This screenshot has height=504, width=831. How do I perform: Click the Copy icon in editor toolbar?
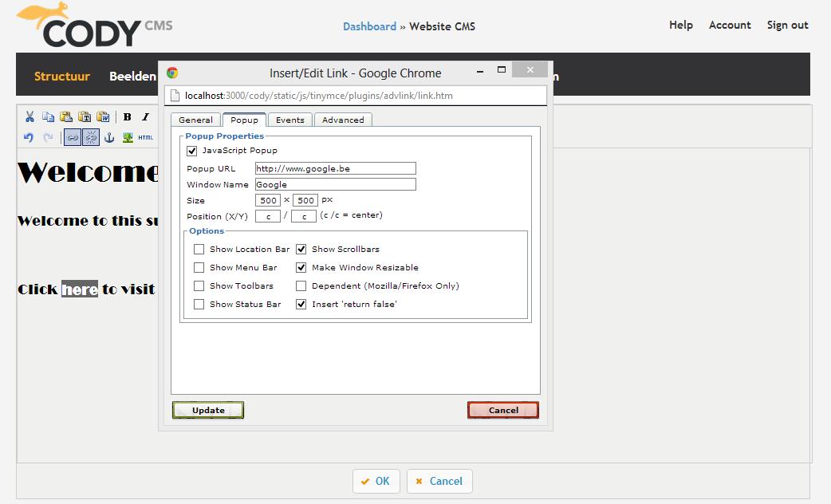click(48, 116)
